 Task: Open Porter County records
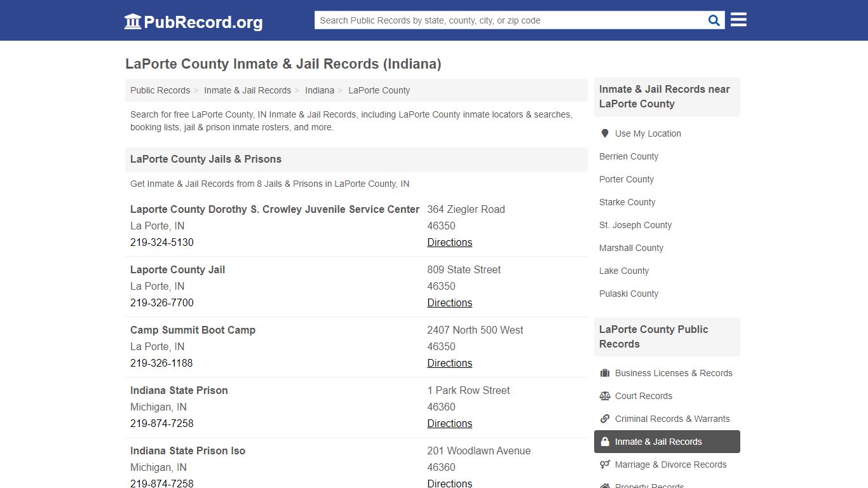point(627,179)
